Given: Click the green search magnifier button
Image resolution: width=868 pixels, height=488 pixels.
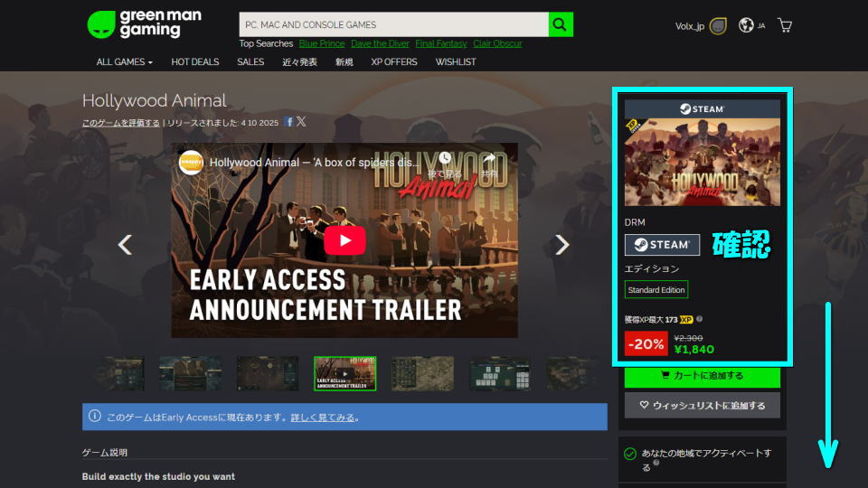Looking at the screenshot, I should click(561, 24).
